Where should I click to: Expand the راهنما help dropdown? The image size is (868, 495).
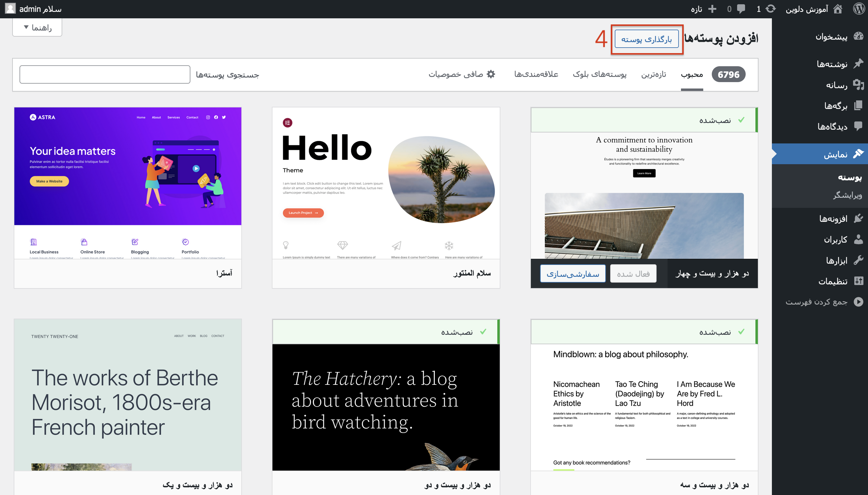[x=38, y=27]
